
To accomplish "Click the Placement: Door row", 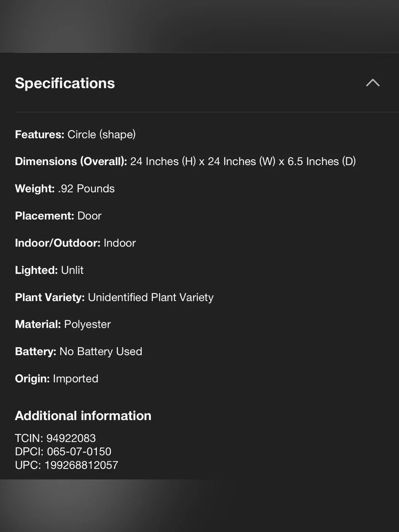I will (58, 216).
